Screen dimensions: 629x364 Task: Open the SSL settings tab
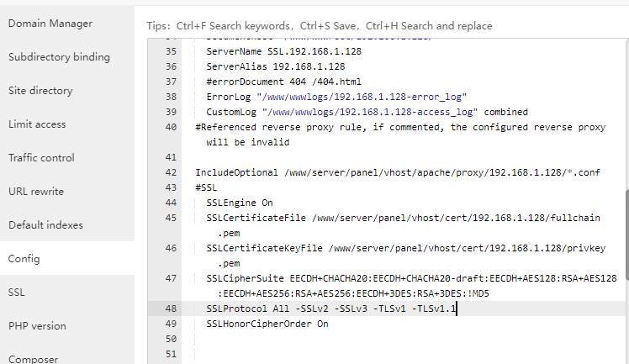click(x=16, y=293)
